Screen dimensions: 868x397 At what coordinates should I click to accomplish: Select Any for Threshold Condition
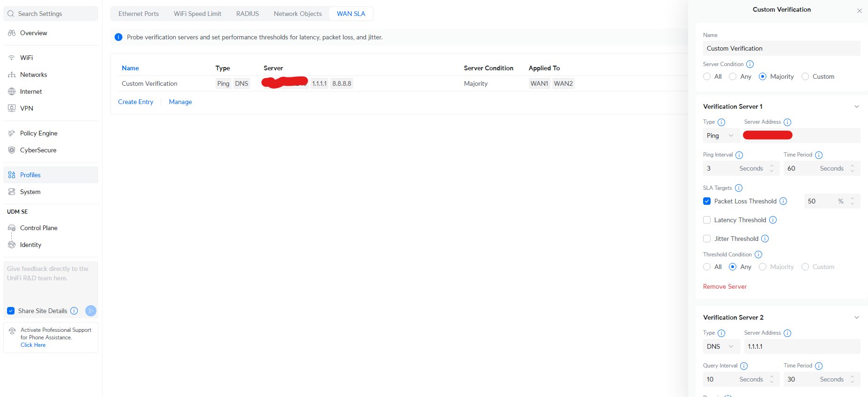coord(733,267)
